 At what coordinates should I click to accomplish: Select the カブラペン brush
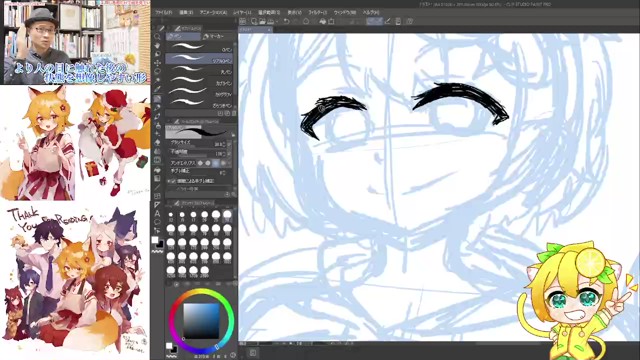(200, 81)
